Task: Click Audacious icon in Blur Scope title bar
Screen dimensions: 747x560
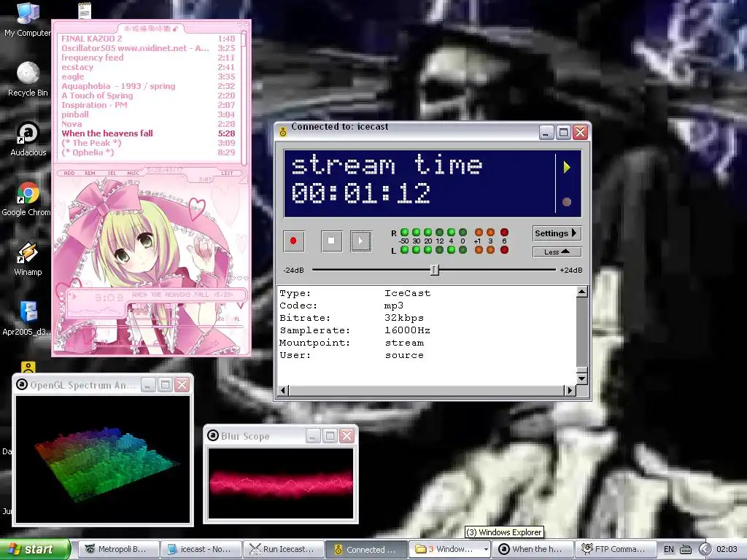Action: click(213, 436)
